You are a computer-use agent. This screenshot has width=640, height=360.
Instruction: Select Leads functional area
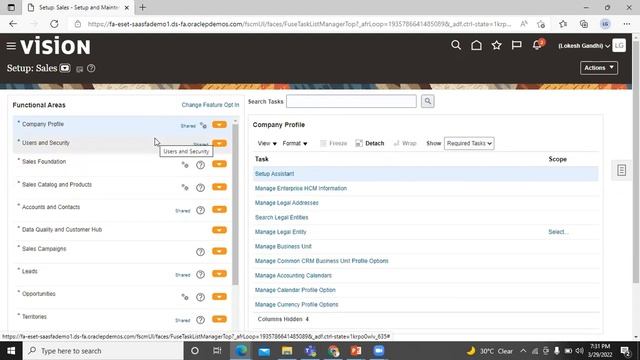point(29,271)
